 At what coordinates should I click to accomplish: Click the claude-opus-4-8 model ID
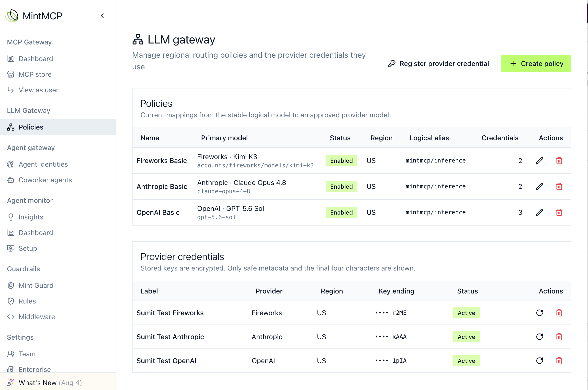point(224,191)
